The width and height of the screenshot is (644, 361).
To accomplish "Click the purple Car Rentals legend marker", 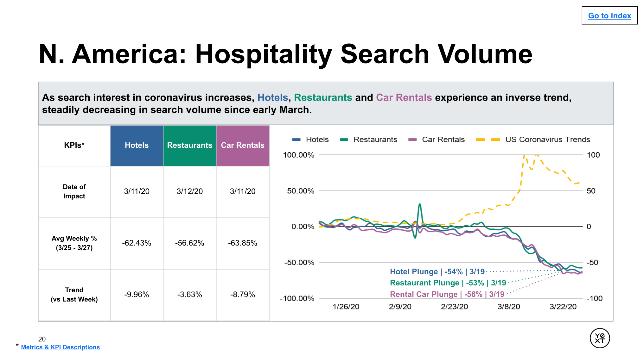I will tap(412, 140).
